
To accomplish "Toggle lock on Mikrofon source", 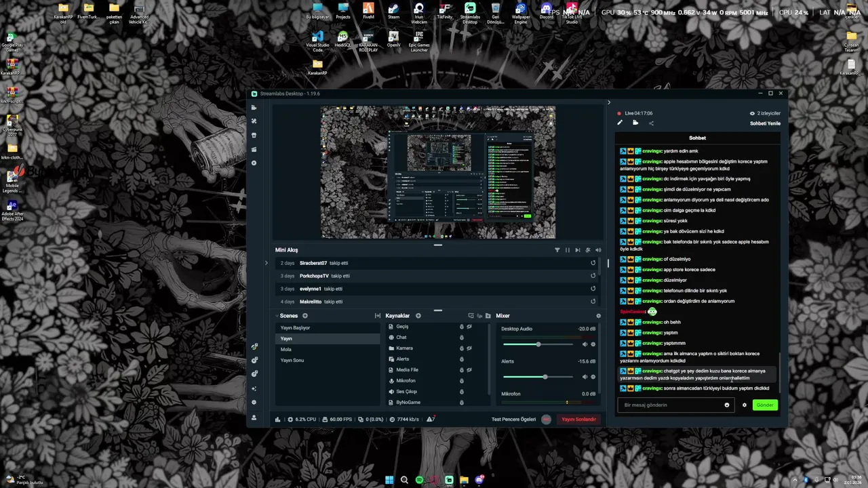I will coord(462,381).
